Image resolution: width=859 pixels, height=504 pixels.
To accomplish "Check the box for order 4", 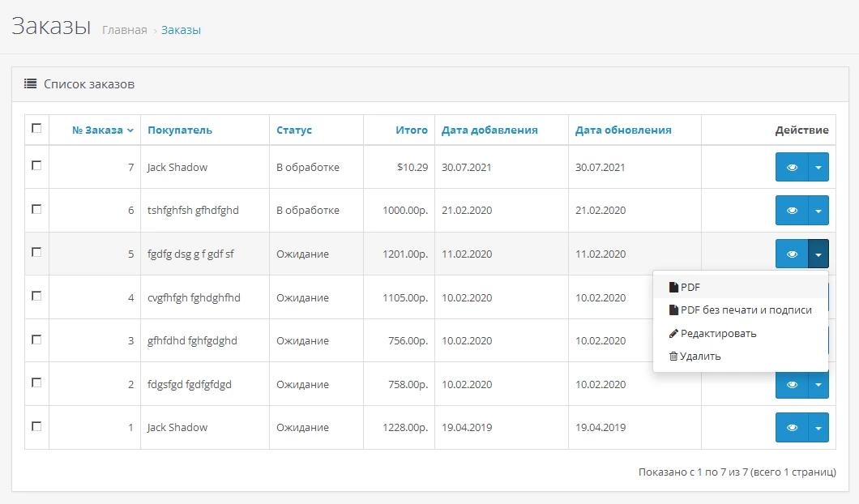I will pos(36,296).
